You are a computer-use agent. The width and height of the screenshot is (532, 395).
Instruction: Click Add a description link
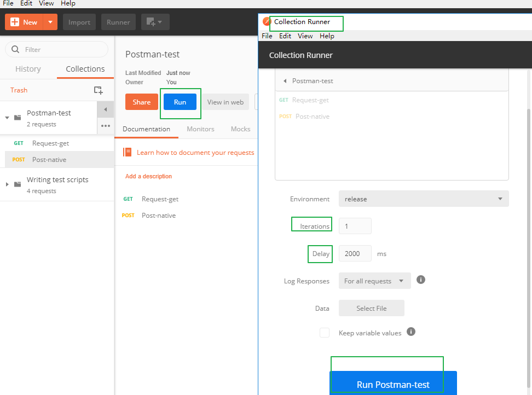tap(149, 176)
